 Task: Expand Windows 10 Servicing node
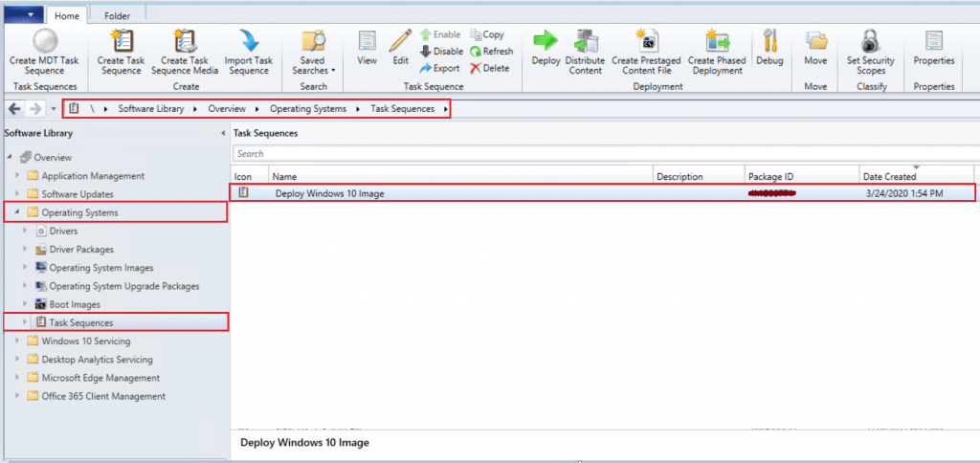[x=17, y=342]
